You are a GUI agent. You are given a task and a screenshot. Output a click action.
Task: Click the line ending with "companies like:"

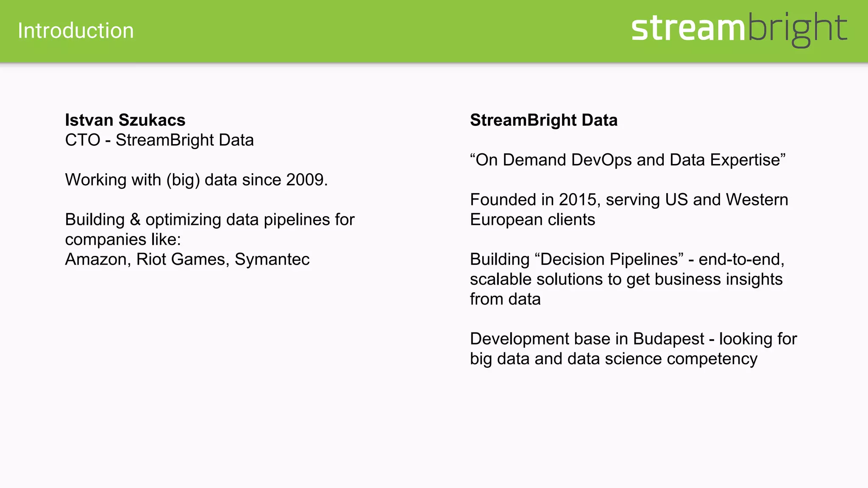click(x=123, y=239)
